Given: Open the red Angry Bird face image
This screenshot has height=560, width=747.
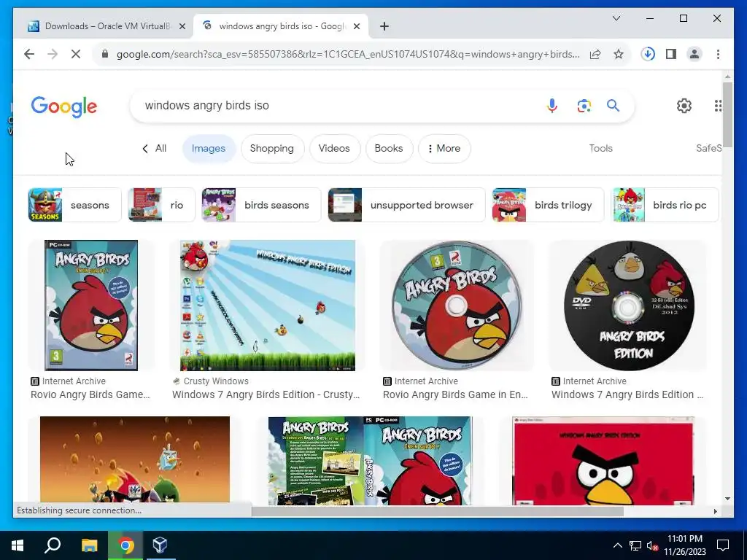Looking at the screenshot, I should [x=603, y=461].
